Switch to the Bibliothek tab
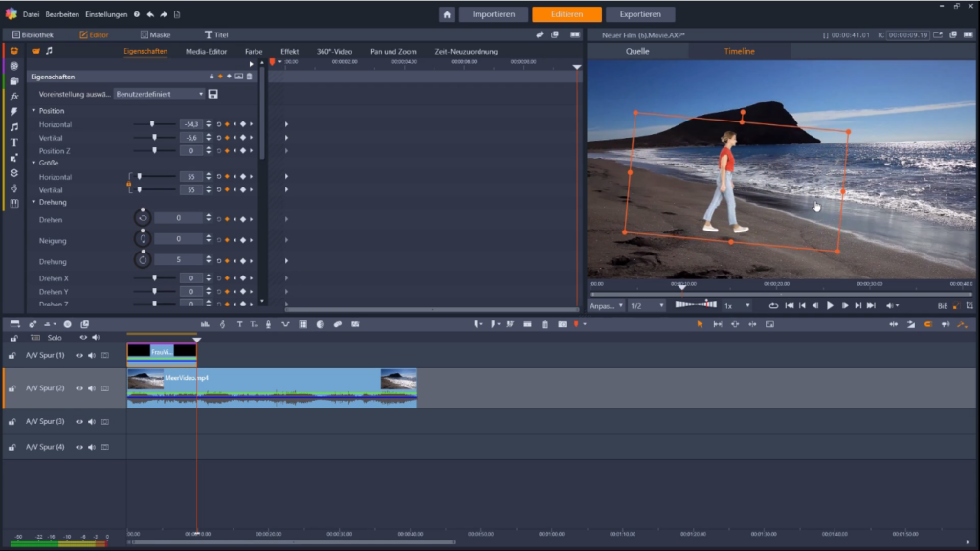The image size is (980, 551). [33, 35]
